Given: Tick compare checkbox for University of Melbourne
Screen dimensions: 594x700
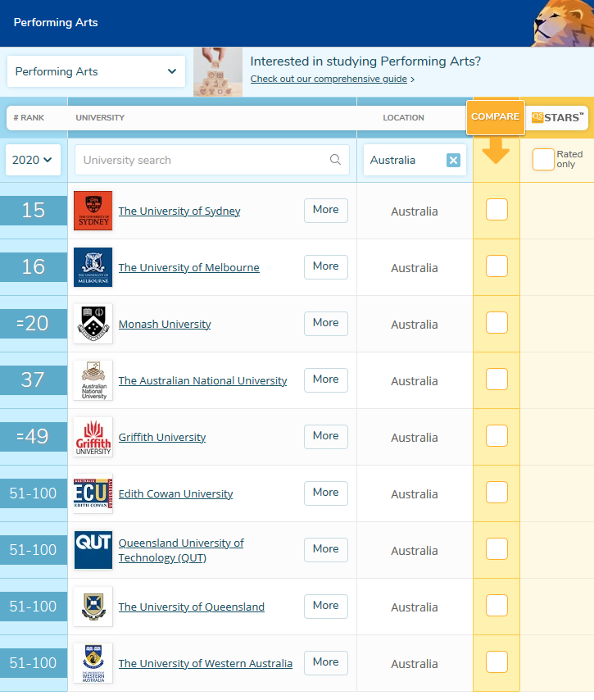Looking at the screenshot, I should point(497,266).
